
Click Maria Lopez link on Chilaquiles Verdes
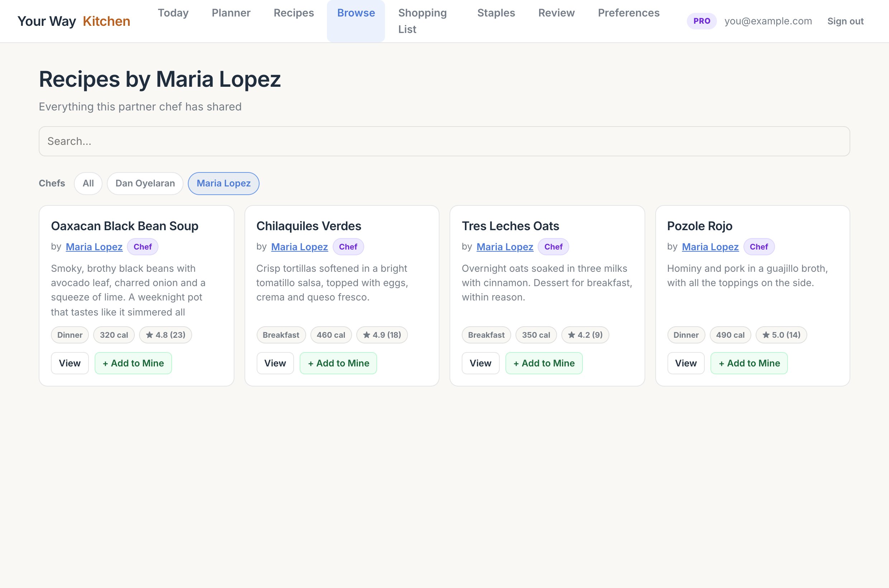(x=300, y=247)
